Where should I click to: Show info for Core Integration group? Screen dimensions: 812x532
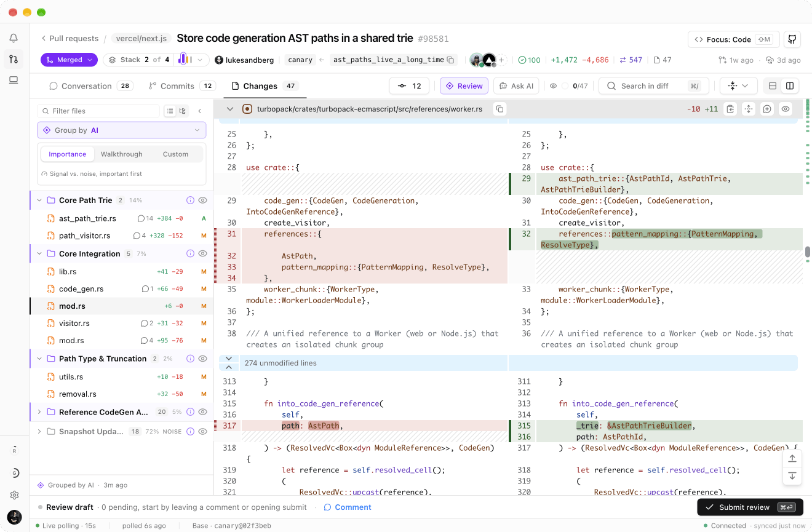pyautogui.click(x=190, y=253)
